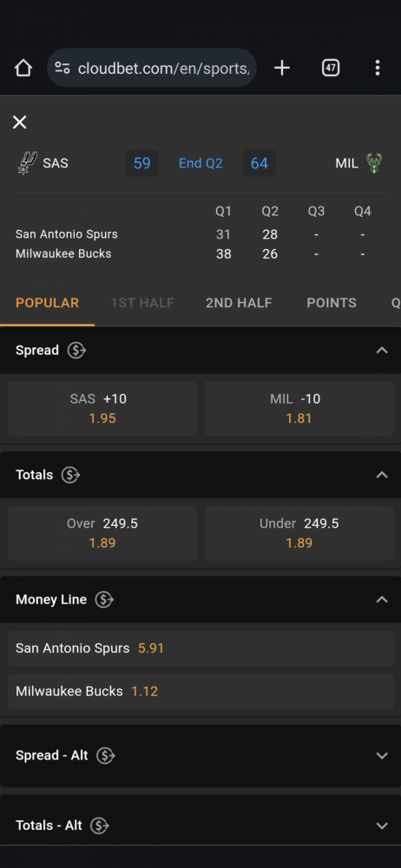This screenshot has width=401, height=868.
Task: Select Under 249.5 at 1.89
Action: [x=299, y=533]
